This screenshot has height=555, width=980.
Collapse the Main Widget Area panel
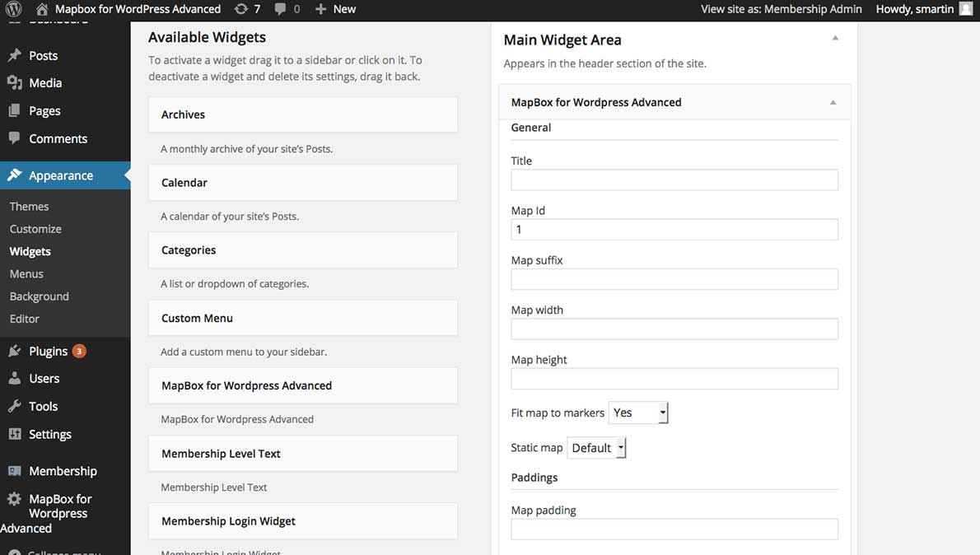click(x=835, y=39)
